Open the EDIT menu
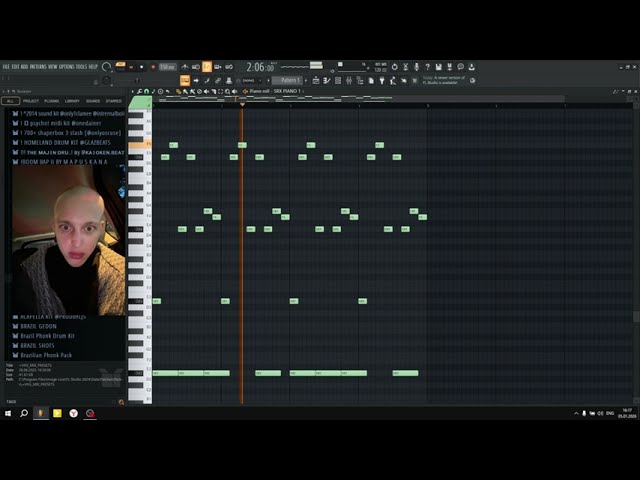640x480 pixels. tap(16, 67)
